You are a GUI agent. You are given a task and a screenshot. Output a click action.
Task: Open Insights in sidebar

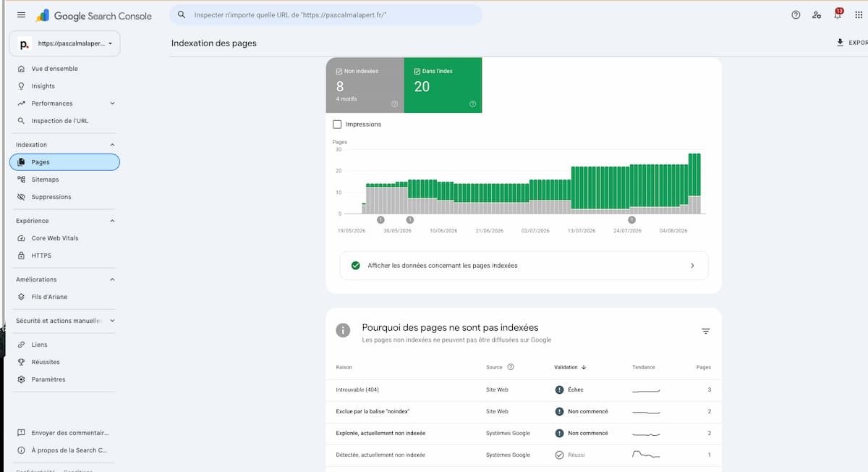tap(65, 86)
